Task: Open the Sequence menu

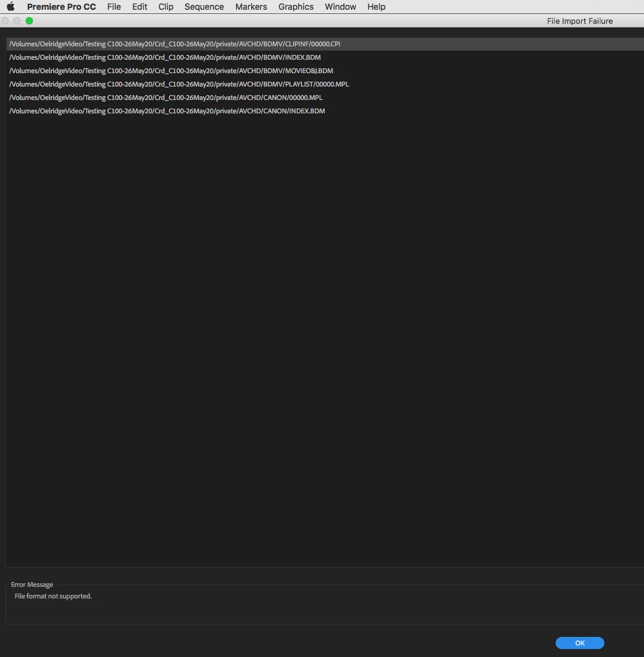Action: coord(204,7)
